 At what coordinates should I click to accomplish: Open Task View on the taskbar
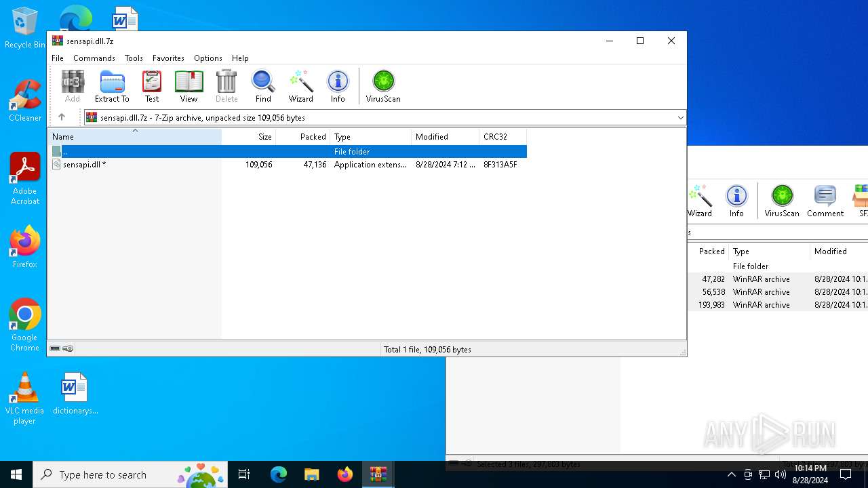click(x=244, y=474)
